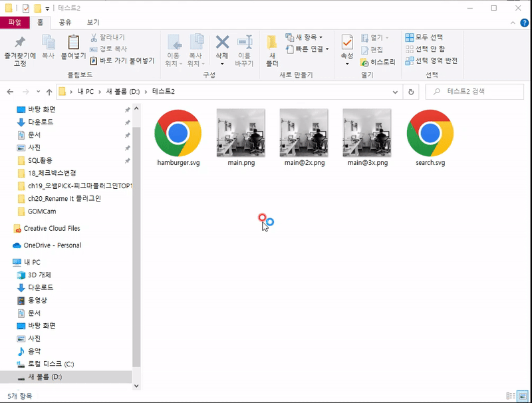Click the 테스트2 검색 search box
Image resolution: width=532 pixels, height=403 pixels.
pyautogui.click(x=475, y=92)
